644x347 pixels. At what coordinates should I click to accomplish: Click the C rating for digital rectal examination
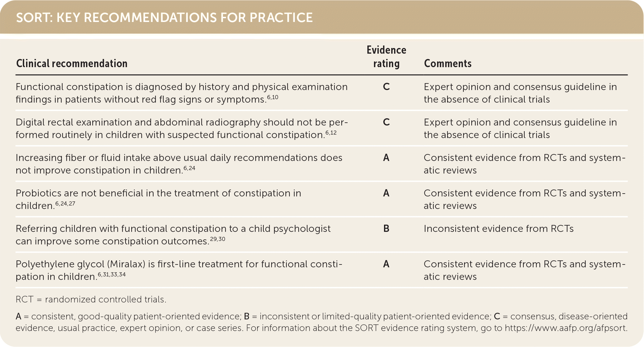386,122
